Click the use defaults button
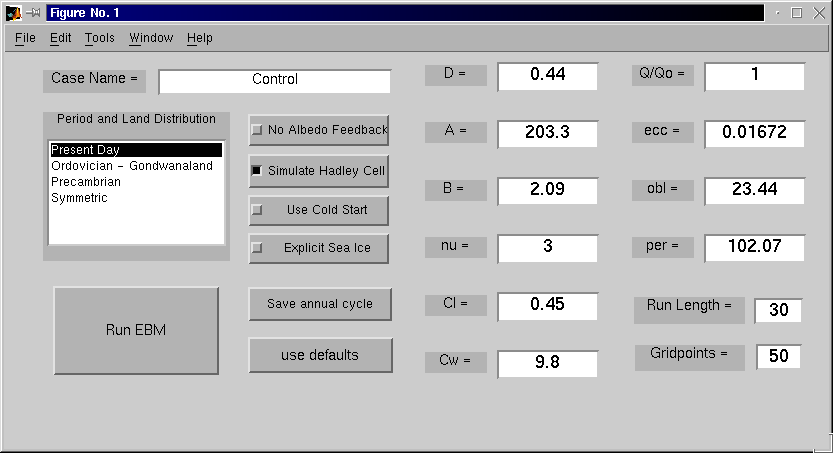Viewport: 833px width, 453px height. click(x=320, y=355)
